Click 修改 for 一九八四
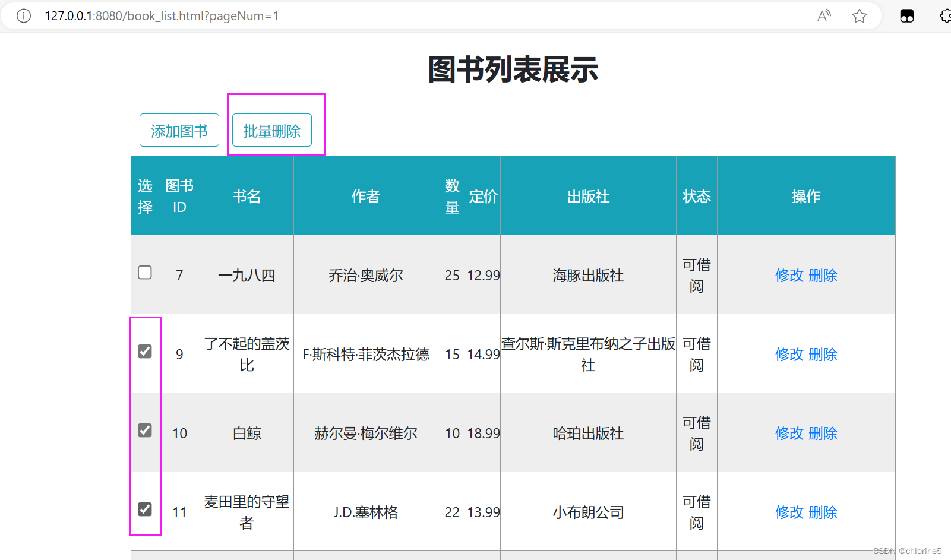The image size is (951, 560). click(x=789, y=276)
